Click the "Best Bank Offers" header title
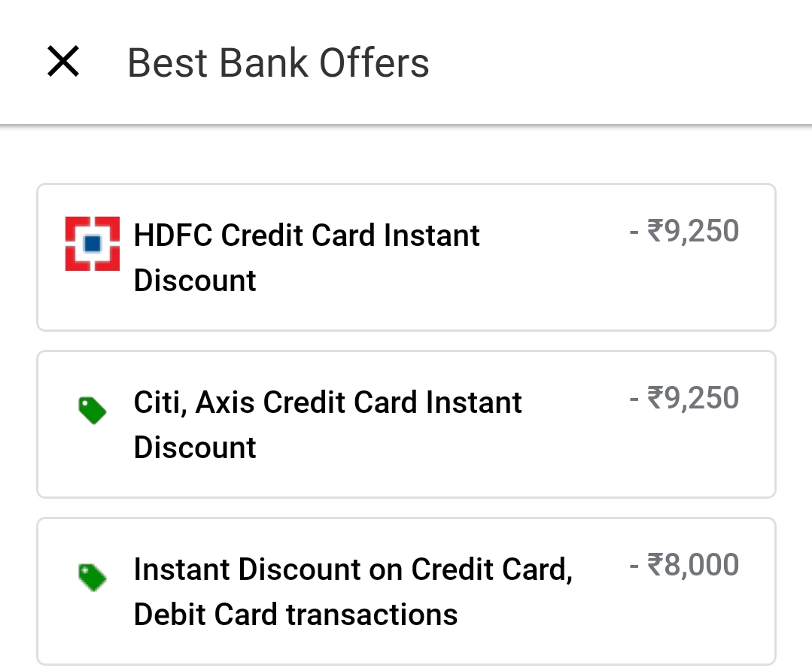Viewport: 812px width, 668px height. click(278, 62)
